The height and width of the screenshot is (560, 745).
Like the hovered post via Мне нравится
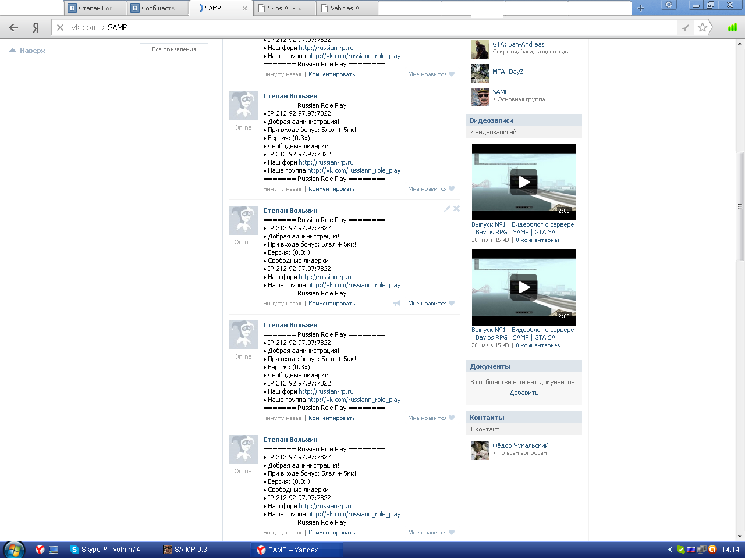[x=431, y=304]
